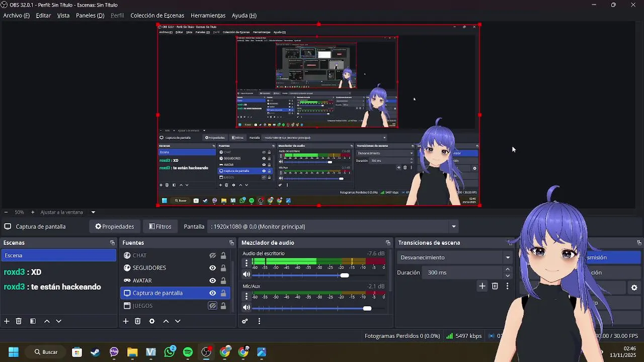
Task: Click the Filtros button
Action: pyautogui.click(x=160, y=227)
